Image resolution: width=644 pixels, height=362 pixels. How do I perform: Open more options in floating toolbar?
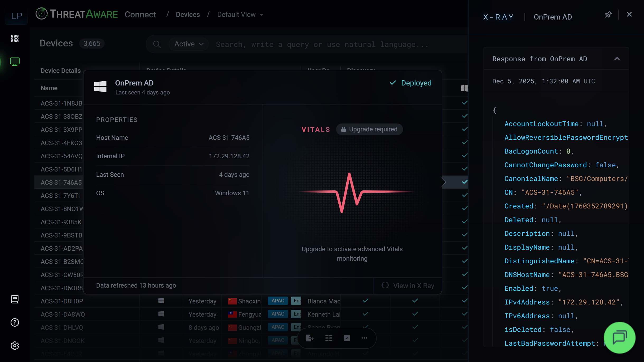[x=364, y=338]
